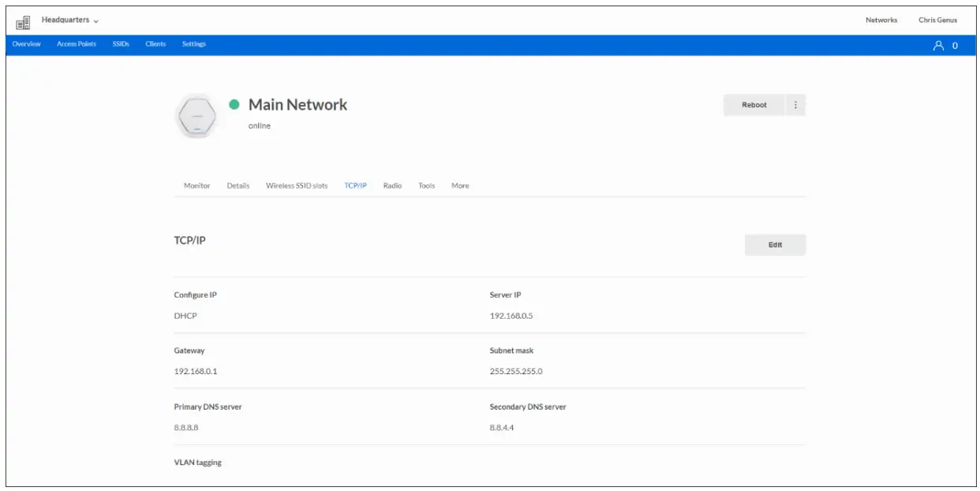Switch to the Radio tab
980x491 pixels.
(392, 186)
